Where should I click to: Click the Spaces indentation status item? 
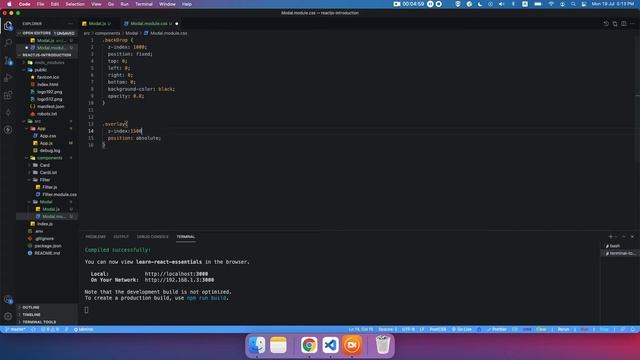[x=387, y=329]
